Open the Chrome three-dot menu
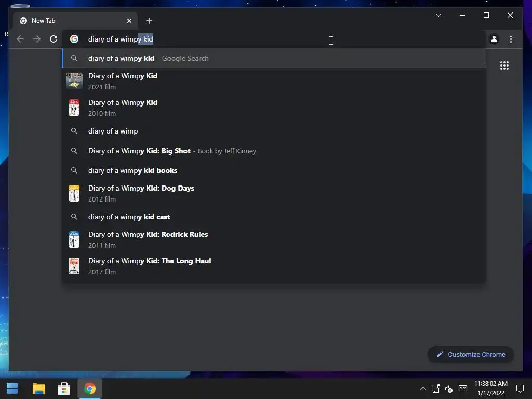 [x=511, y=39]
